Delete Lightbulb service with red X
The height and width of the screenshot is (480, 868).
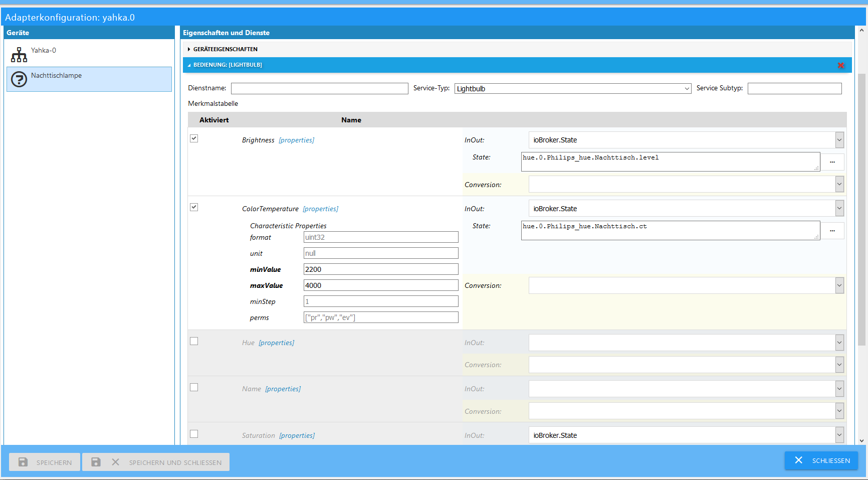pyautogui.click(x=840, y=65)
